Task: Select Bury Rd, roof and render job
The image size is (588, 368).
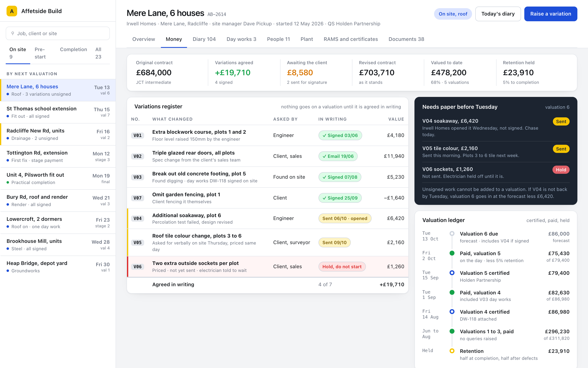Action: (x=58, y=201)
